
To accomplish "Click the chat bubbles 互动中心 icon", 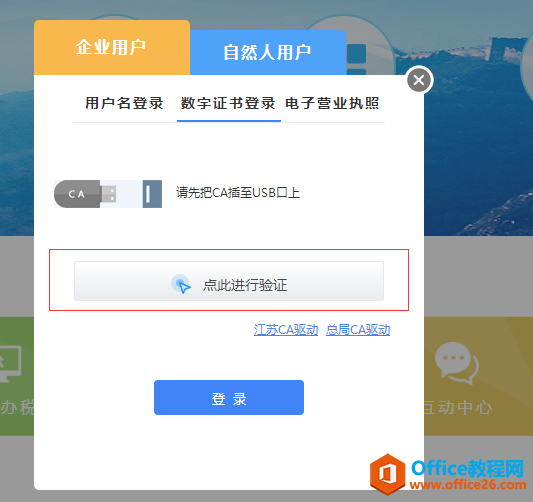I will pyautogui.click(x=456, y=363).
